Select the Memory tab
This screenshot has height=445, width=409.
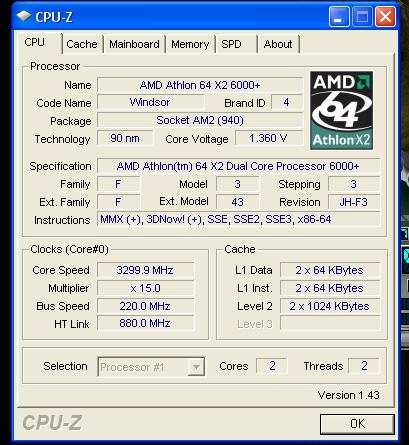click(190, 44)
